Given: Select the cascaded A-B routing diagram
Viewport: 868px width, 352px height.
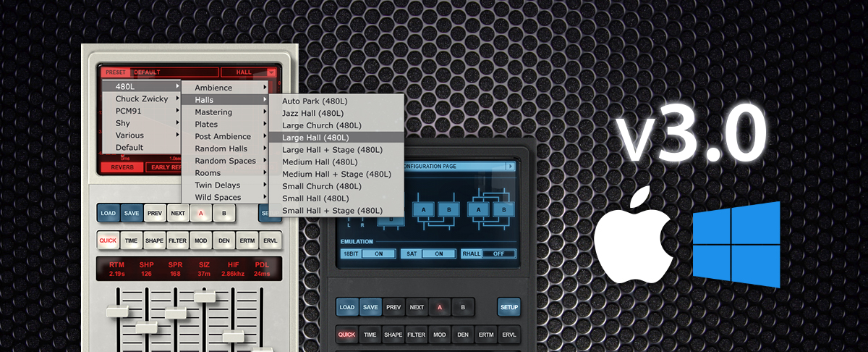Looking at the screenshot, I should tap(437, 209).
